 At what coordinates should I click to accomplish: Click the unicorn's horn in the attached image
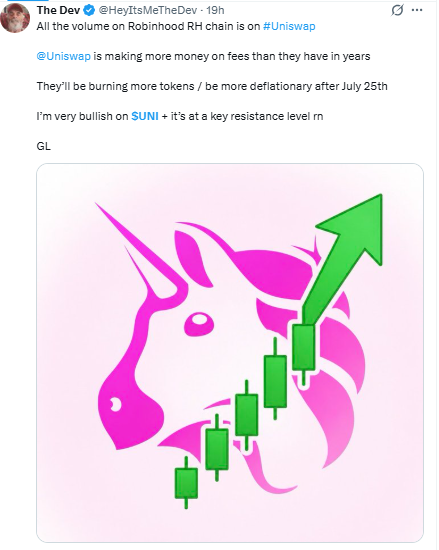pyautogui.click(x=139, y=248)
